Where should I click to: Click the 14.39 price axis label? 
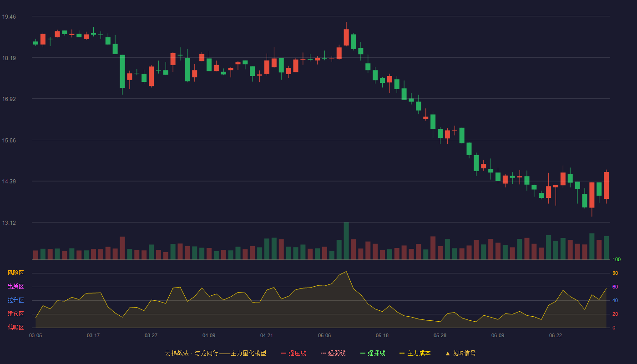pyautogui.click(x=9, y=182)
